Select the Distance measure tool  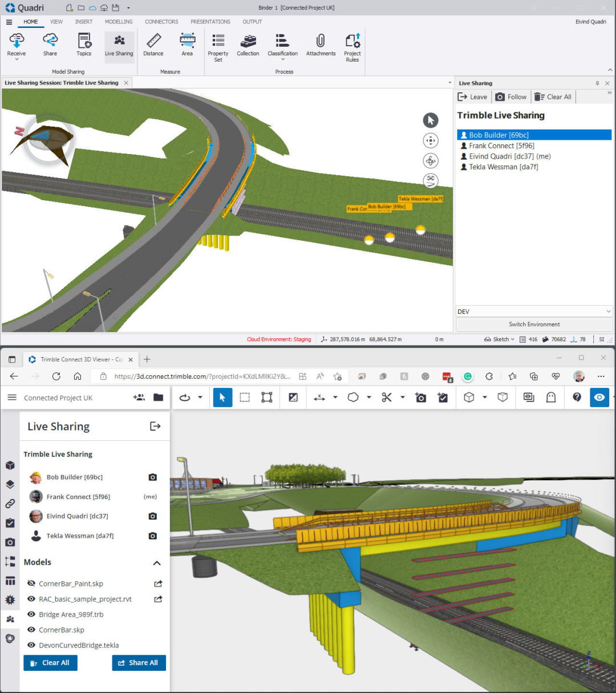pyautogui.click(x=153, y=44)
